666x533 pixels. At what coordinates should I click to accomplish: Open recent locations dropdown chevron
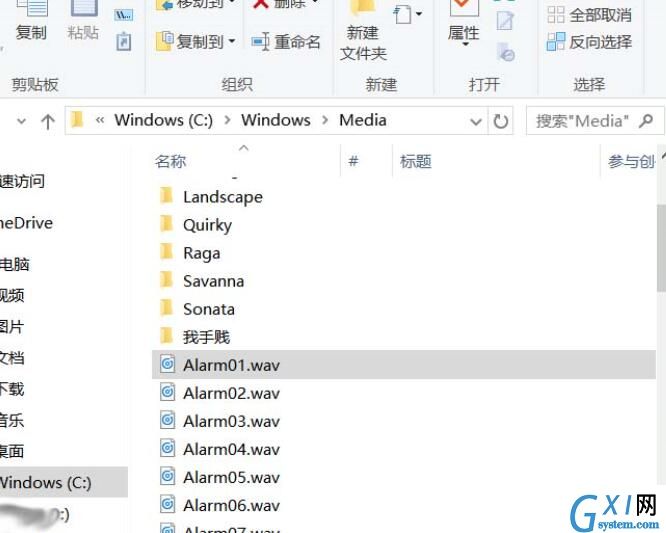[x=21, y=121]
